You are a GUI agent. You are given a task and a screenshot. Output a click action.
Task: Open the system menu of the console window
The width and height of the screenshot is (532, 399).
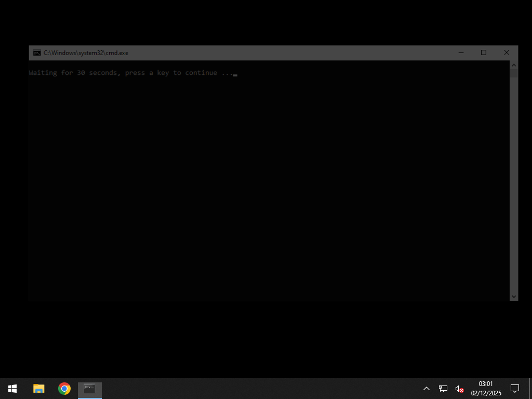(36, 52)
